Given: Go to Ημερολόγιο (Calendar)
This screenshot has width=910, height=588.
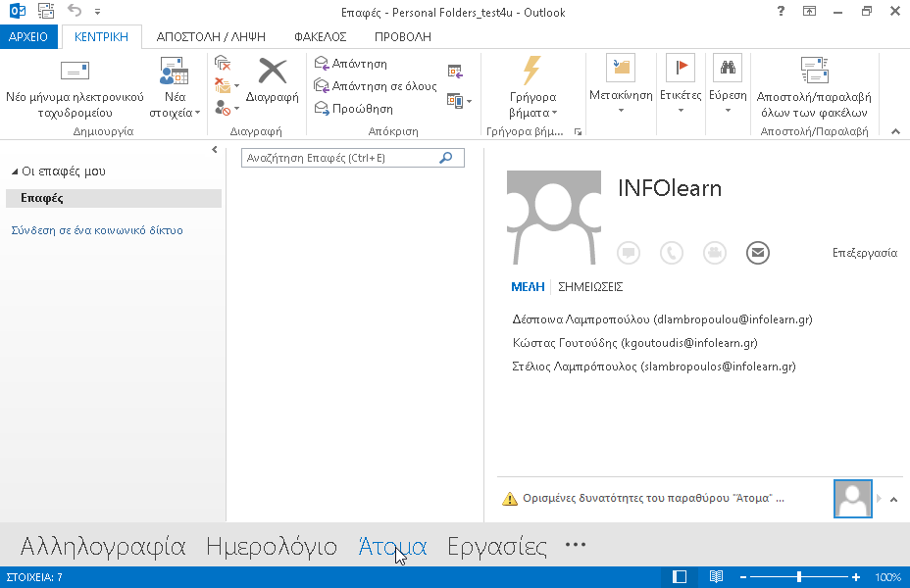Looking at the screenshot, I should tap(272, 546).
